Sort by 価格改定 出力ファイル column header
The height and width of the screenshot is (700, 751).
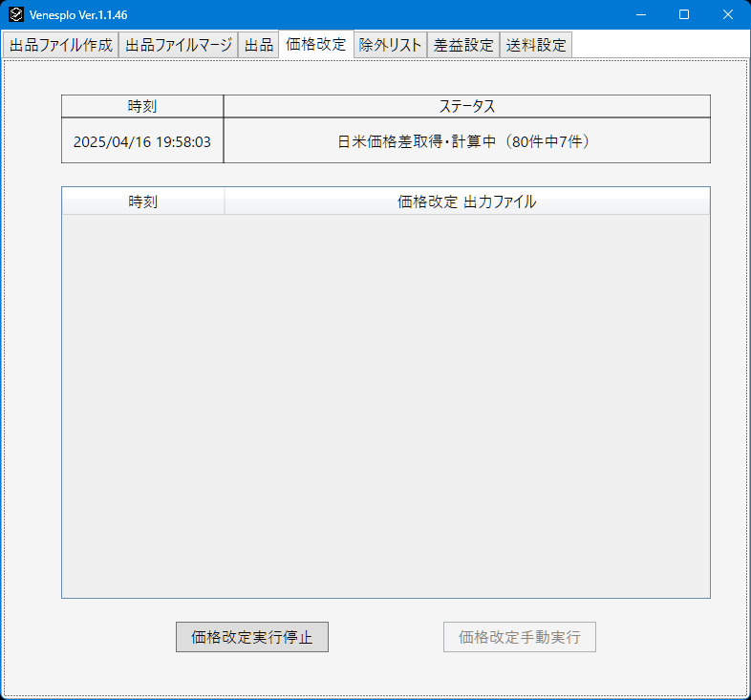pyautogui.click(x=466, y=202)
